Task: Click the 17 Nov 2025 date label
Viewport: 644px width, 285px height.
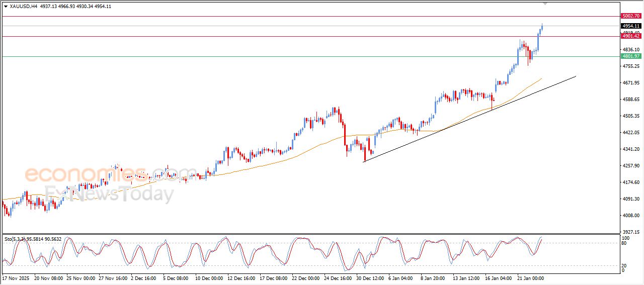Action: pos(16,278)
